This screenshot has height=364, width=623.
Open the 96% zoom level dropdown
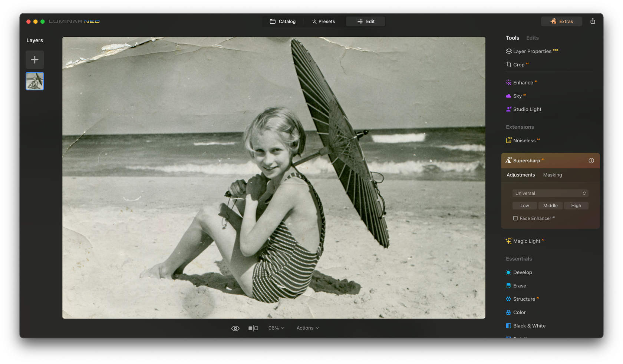pyautogui.click(x=276, y=328)
